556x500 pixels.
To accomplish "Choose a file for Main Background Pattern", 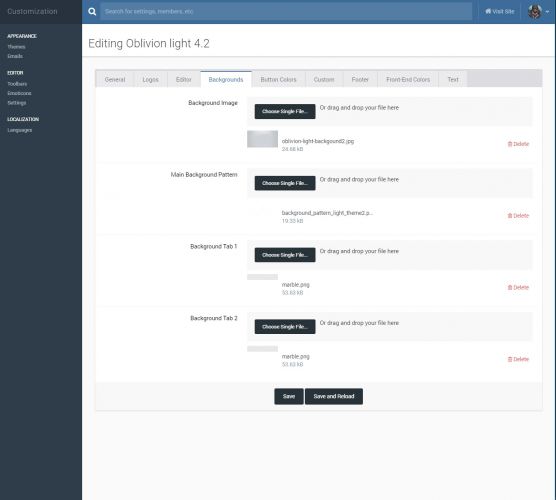I will [x=285, y=183].
